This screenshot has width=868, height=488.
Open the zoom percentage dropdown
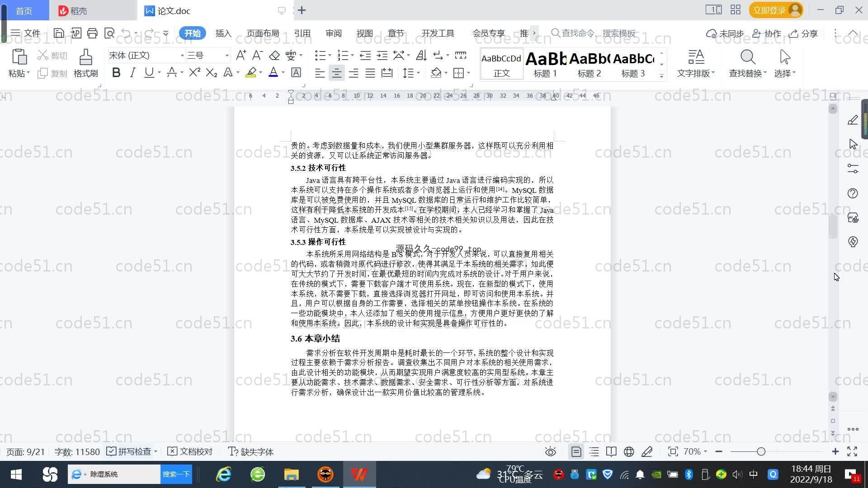[705, 451]
